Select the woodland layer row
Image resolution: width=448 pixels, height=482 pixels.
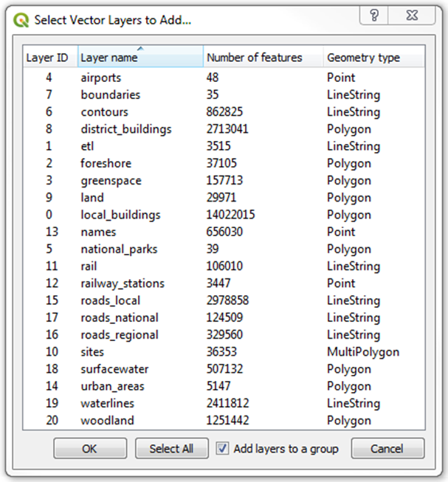coord(224,421)
